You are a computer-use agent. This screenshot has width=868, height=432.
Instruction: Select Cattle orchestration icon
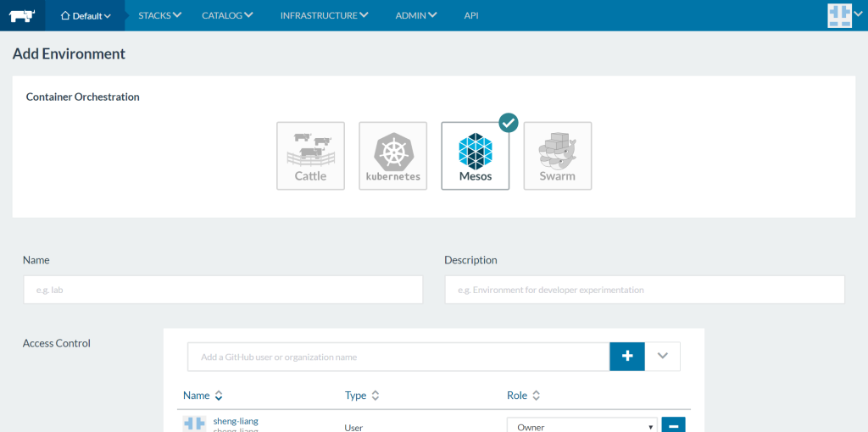coord(310,156)
